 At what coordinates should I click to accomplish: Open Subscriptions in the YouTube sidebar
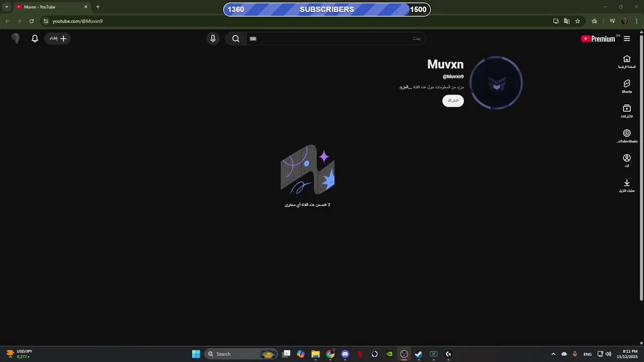[x=627, y=111]
